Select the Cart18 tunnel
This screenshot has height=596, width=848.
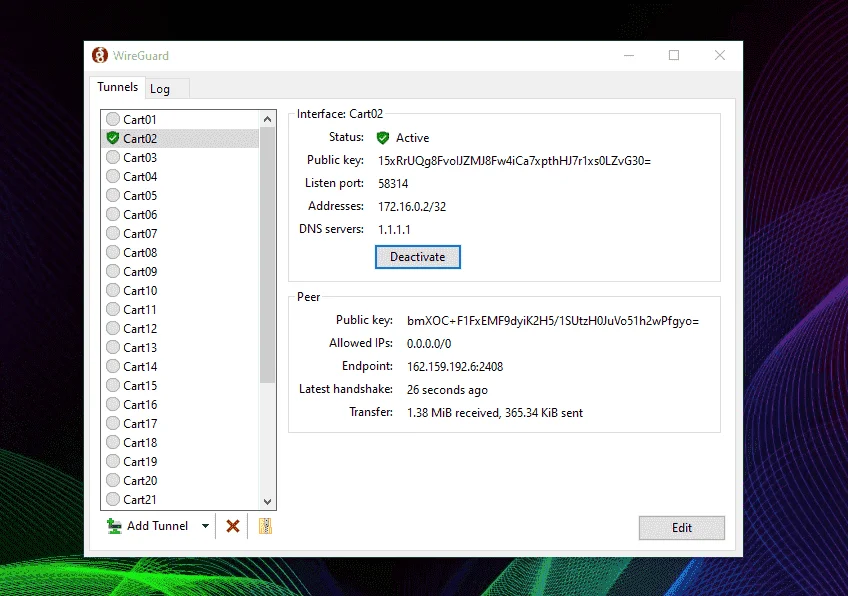tap(180, 442)
